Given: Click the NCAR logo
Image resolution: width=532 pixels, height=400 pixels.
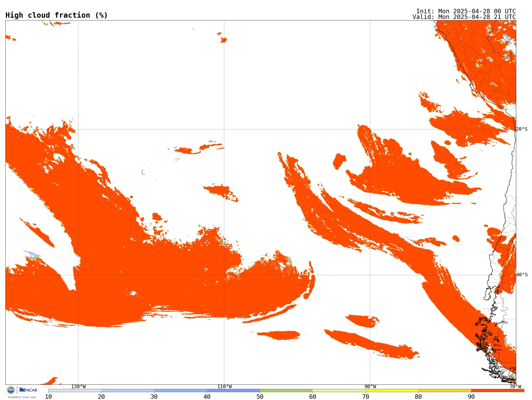Looking at the screenshot, I should (x=28, y=390).
